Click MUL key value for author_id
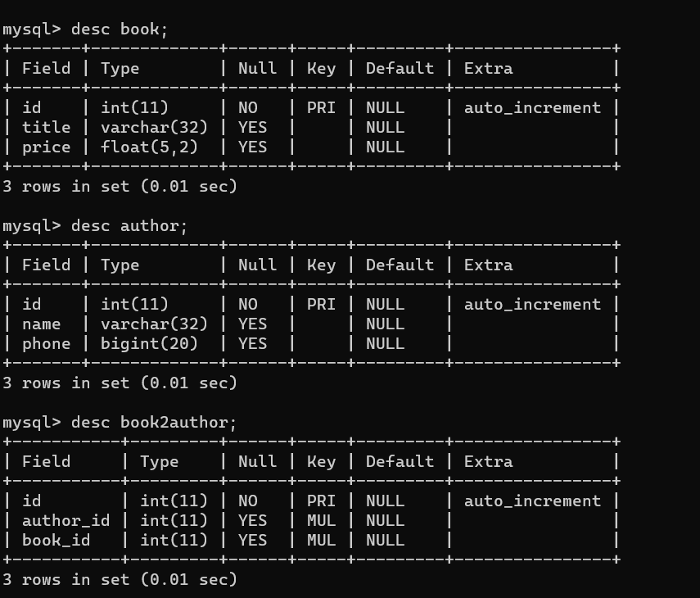700x598 pixels. click(322, 521)
